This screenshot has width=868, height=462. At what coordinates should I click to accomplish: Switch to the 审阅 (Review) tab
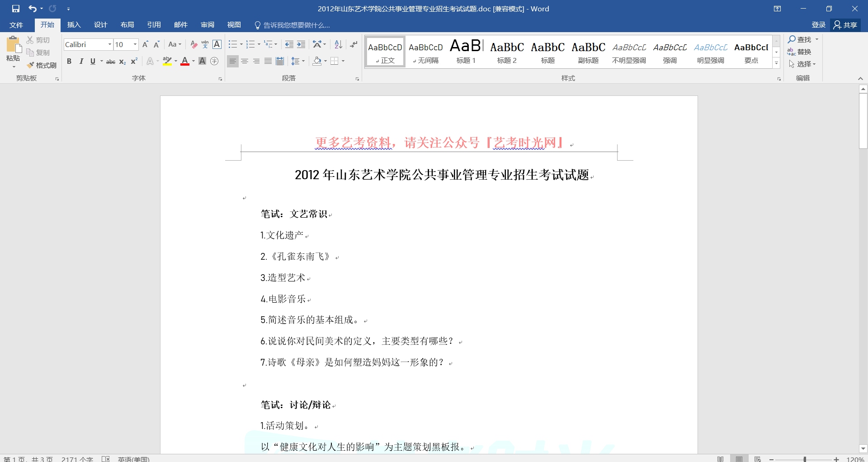coord(208,25)
